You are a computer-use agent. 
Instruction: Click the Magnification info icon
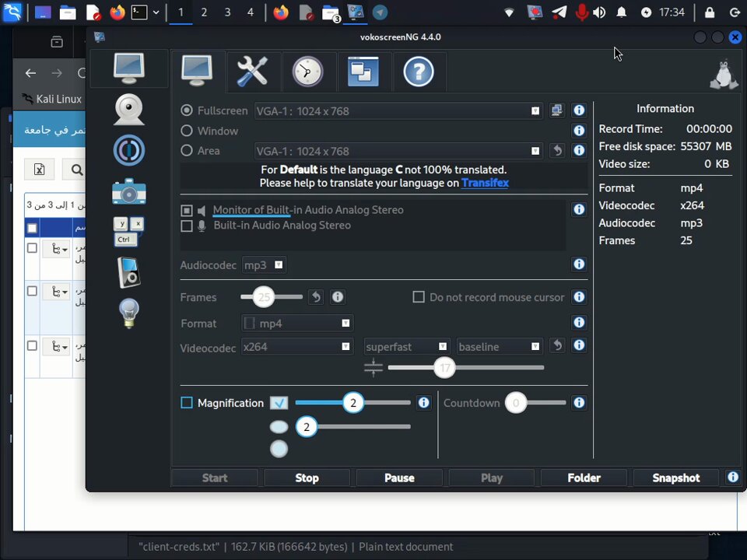click(x=423, y=403)
